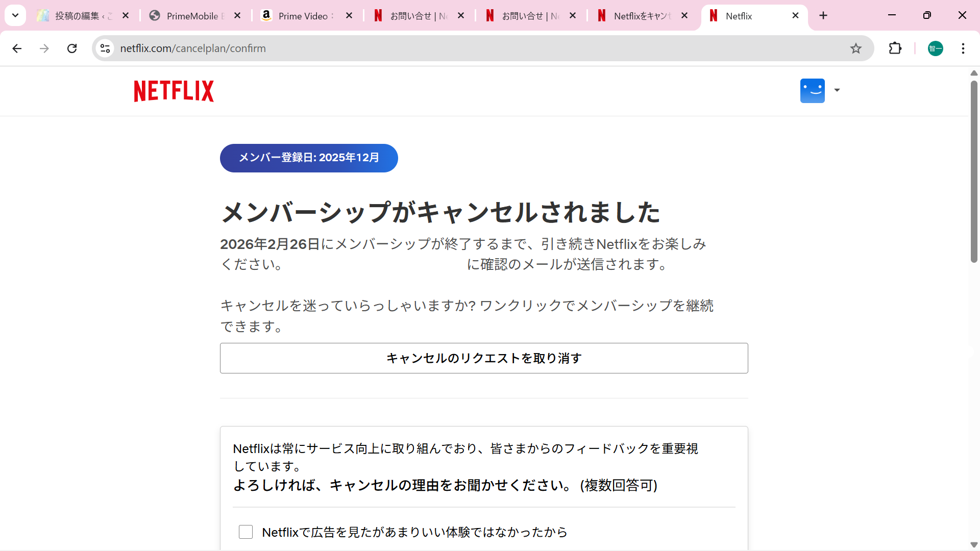This screenshot has height=551, width=980.
Task: Go back with the browser back arrow
Action: pyautogui.click(x=17, y=48)
